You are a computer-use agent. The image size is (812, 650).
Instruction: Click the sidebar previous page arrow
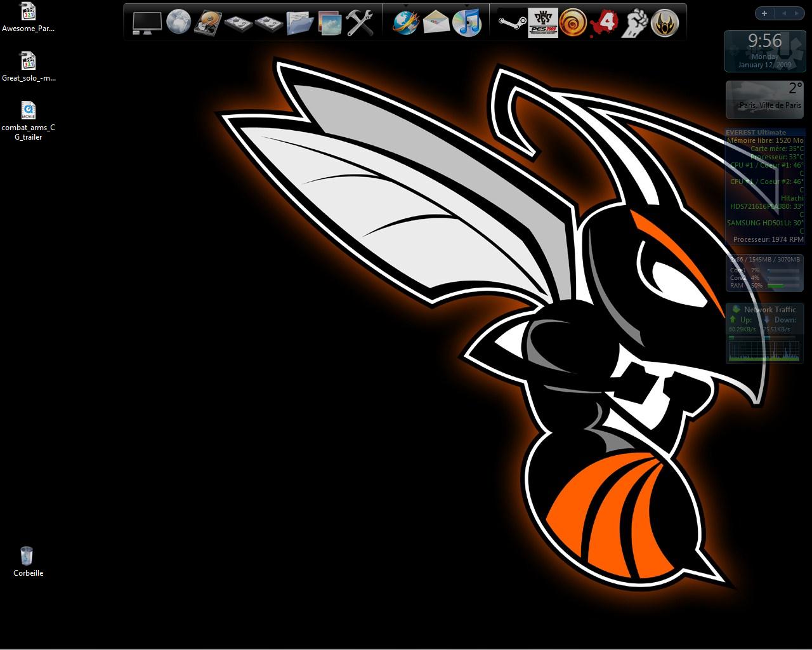click(x=784, y=13)
